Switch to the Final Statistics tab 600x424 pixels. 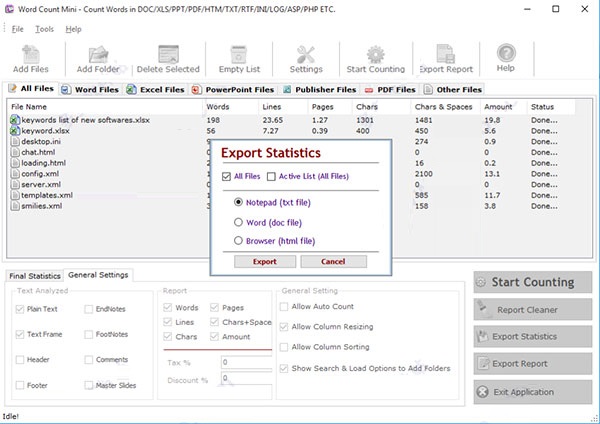(35, 276)
